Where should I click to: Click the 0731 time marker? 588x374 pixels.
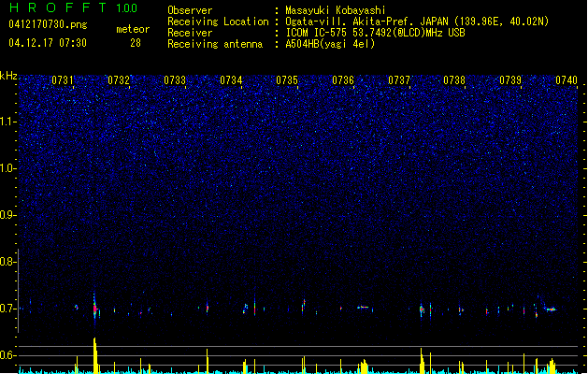63,80
